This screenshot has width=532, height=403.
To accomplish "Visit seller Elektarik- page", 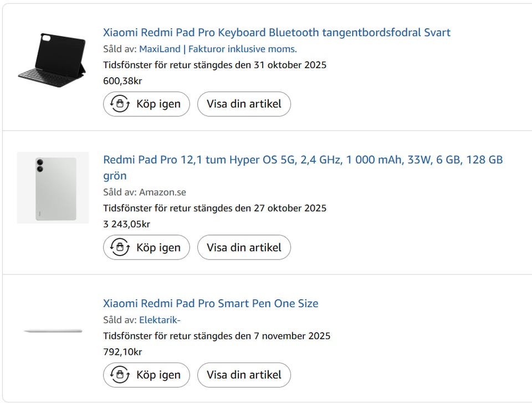I will tap(160, 320).
